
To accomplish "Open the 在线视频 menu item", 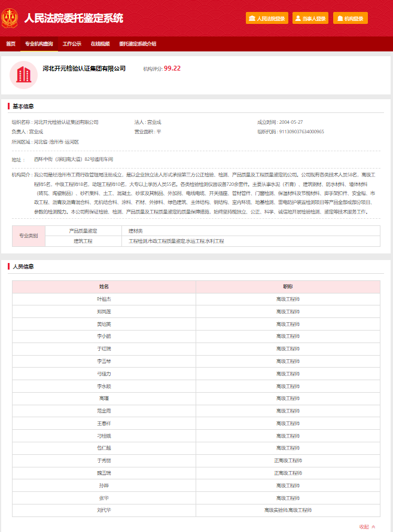I will [100, 44].
